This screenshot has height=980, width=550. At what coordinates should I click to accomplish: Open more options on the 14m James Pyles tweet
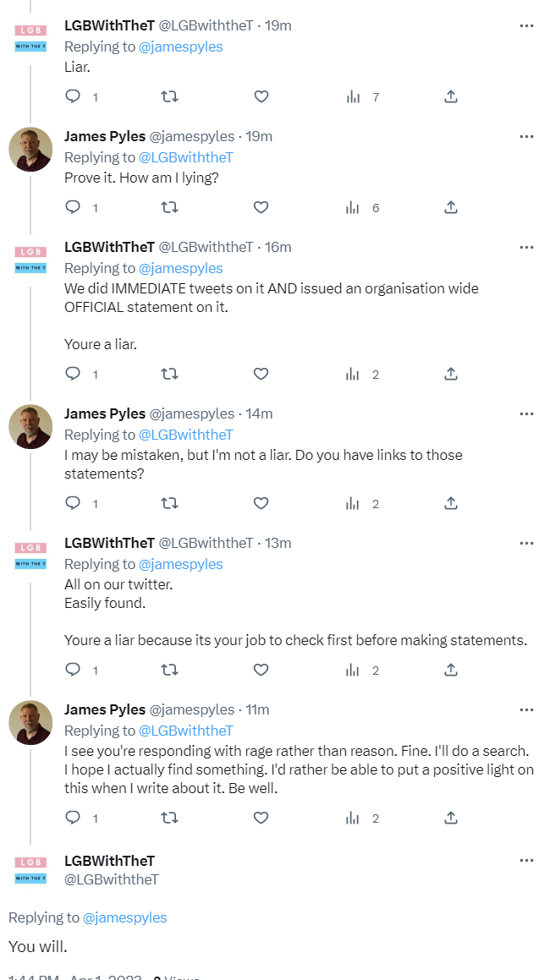[x=526, y=413]
